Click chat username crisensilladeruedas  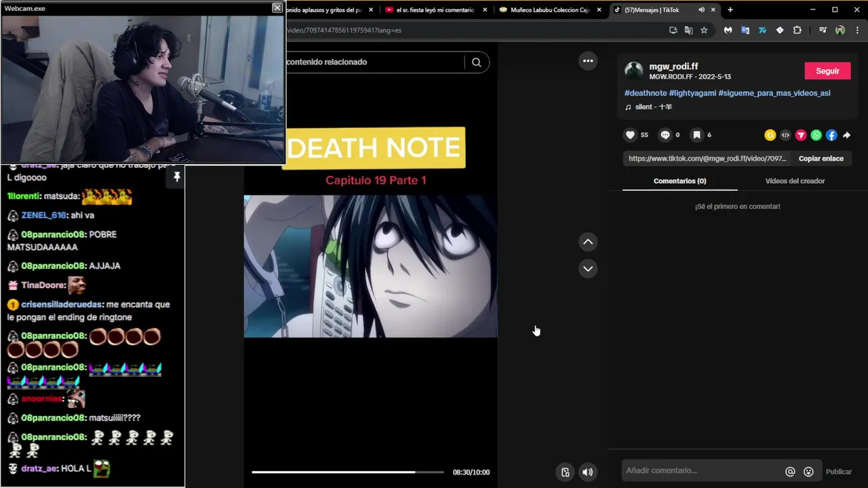(x=62, y=304)
